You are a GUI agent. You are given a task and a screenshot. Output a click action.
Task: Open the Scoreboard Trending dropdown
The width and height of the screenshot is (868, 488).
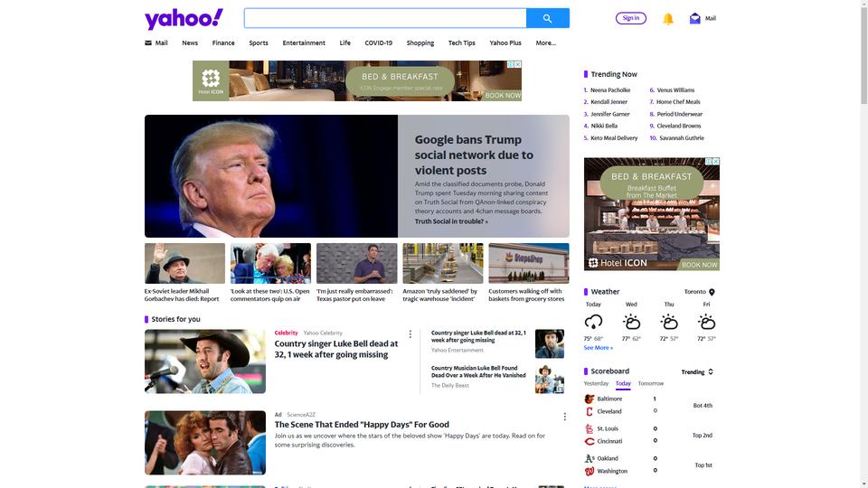click(697, 371)
